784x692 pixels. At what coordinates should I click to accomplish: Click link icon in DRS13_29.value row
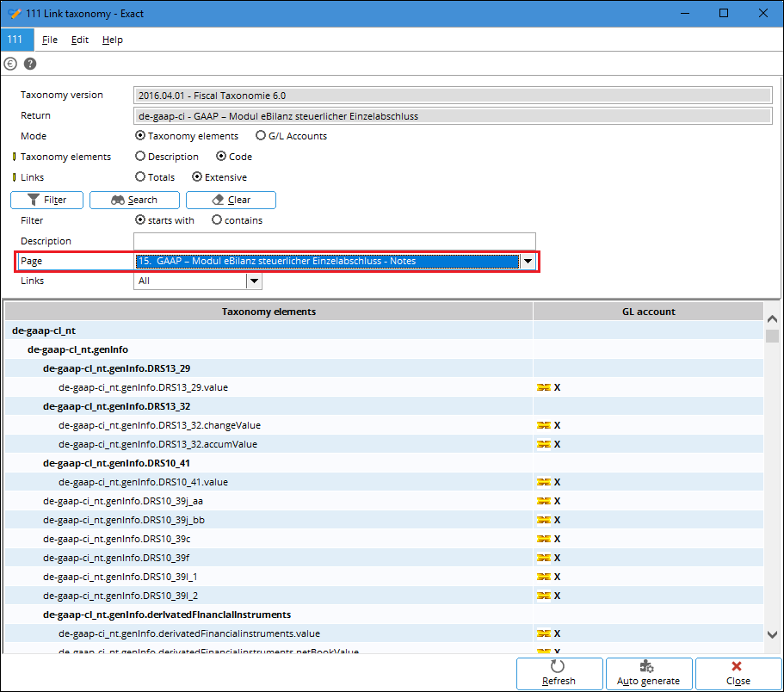tap(544, 387)
